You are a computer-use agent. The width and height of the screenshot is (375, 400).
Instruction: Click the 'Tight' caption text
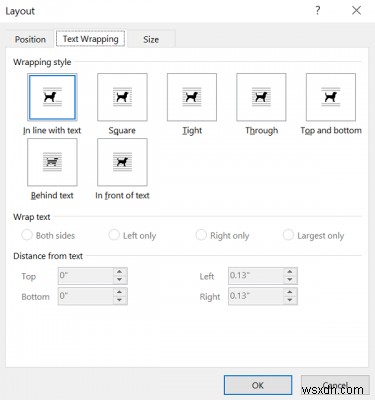pos(192,130)
